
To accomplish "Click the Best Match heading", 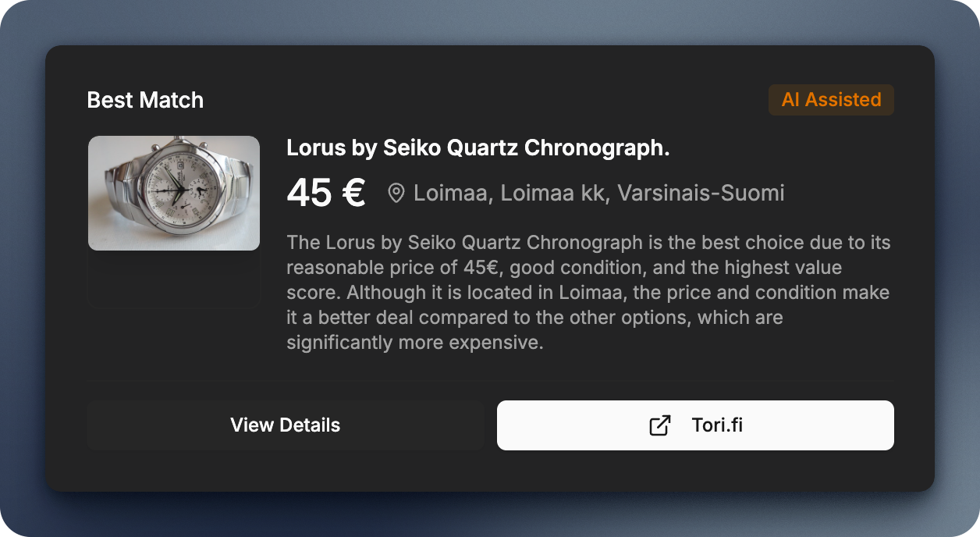I will [145, 100].
